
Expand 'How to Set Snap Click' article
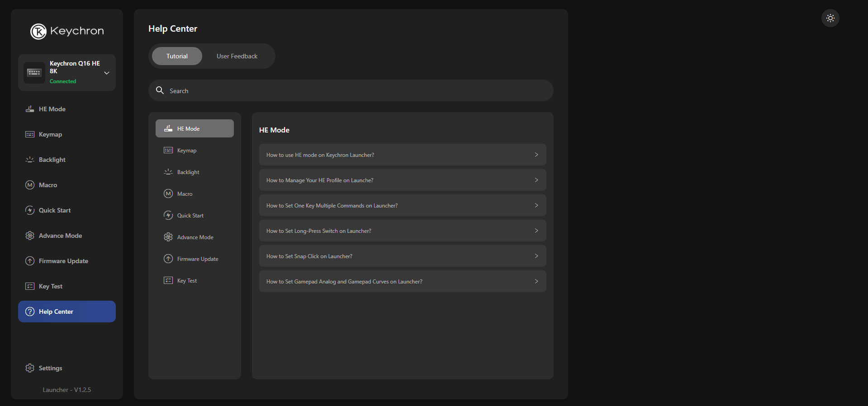(x=402, y=256)
